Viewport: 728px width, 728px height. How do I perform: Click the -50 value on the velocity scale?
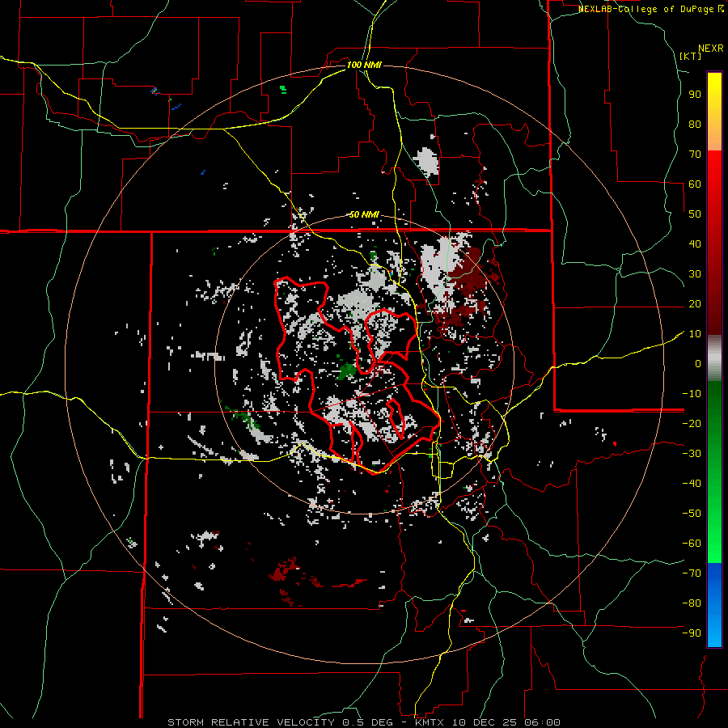[692, 514]
